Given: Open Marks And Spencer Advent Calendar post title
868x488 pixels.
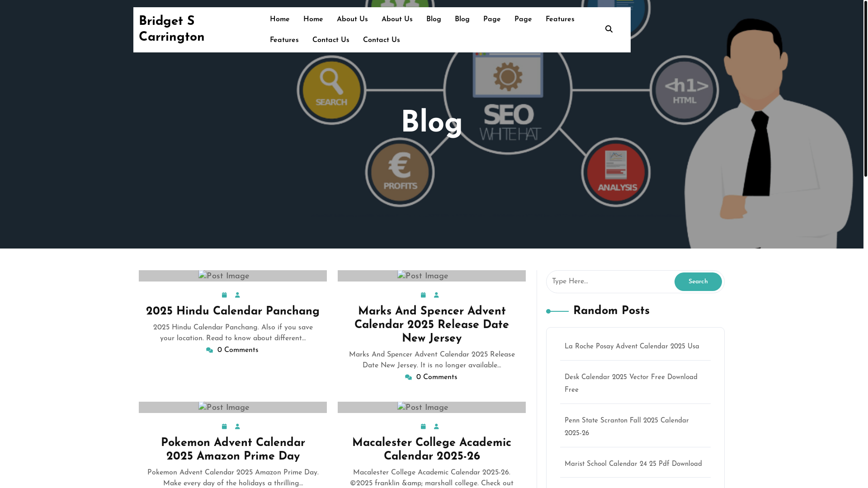Looking at the screenshot, I should tap(431, 325).
